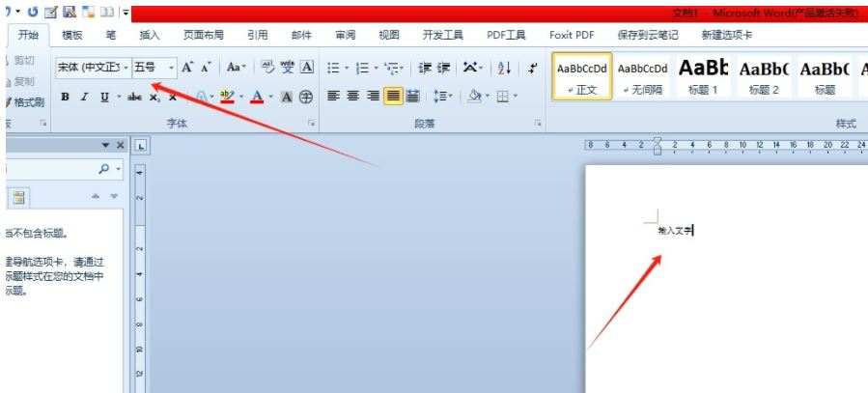
Task: Click the justify alignment icon
Action: 393,96
